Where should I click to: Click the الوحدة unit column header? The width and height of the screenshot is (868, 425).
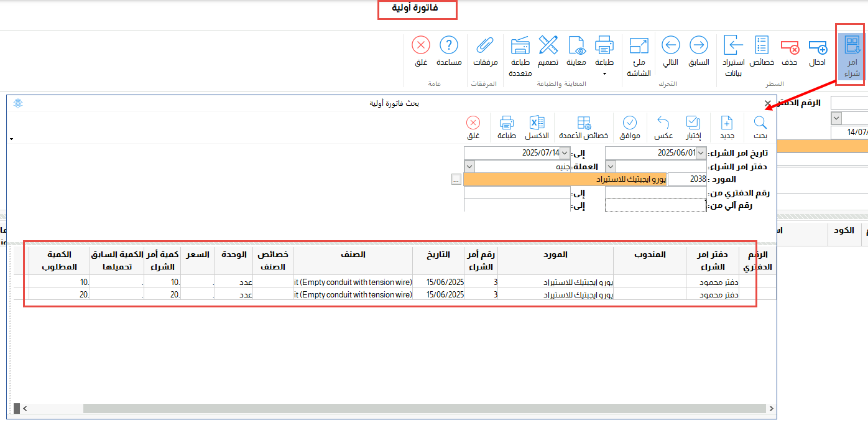(234, 261)
